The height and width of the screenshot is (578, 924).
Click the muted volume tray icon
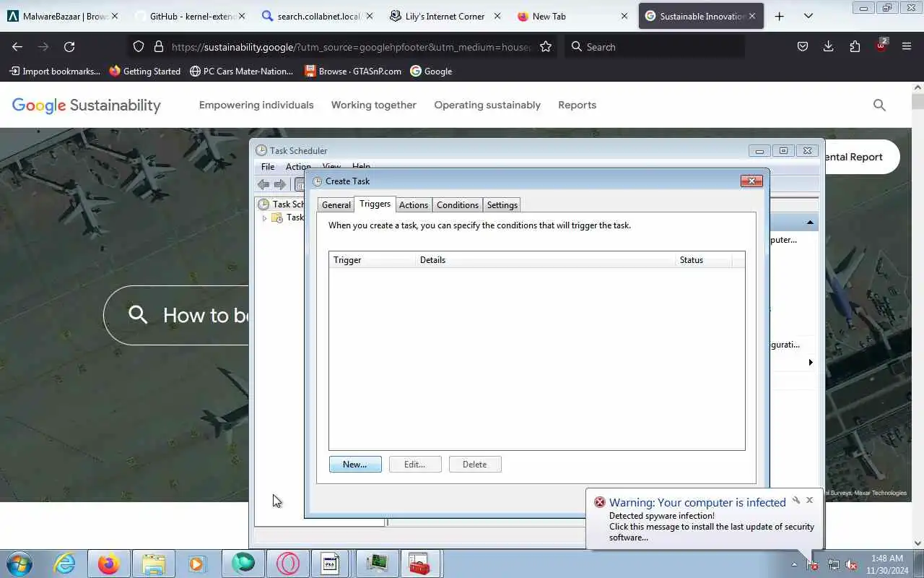[852, 564]
